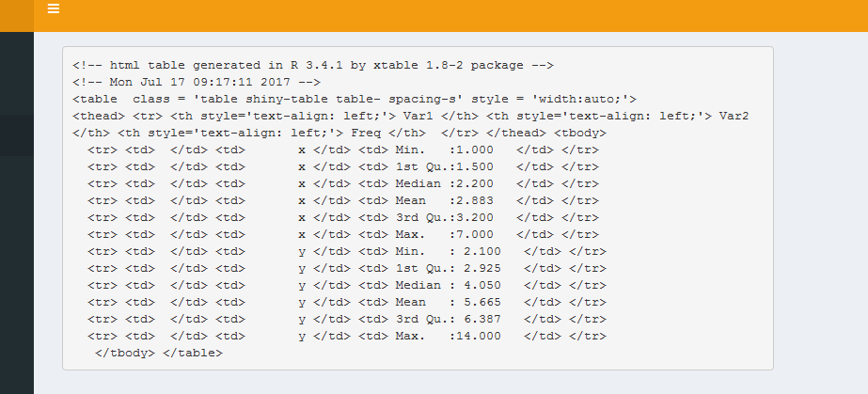Click the y row with 1st Qu.: 2.925
The width and height of the screenshot is (868, 394).
coord(346,268)
